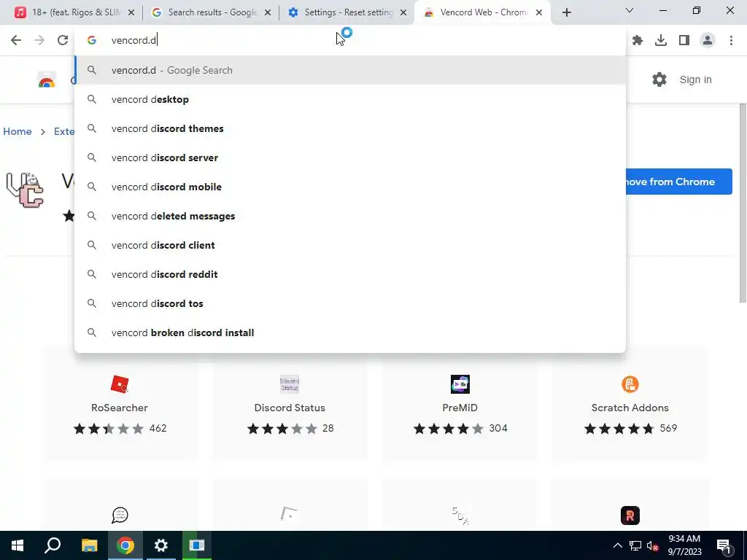Select 'vencord discord client' suggestion
The image size is (747, 560).
[x=350, y=245]
